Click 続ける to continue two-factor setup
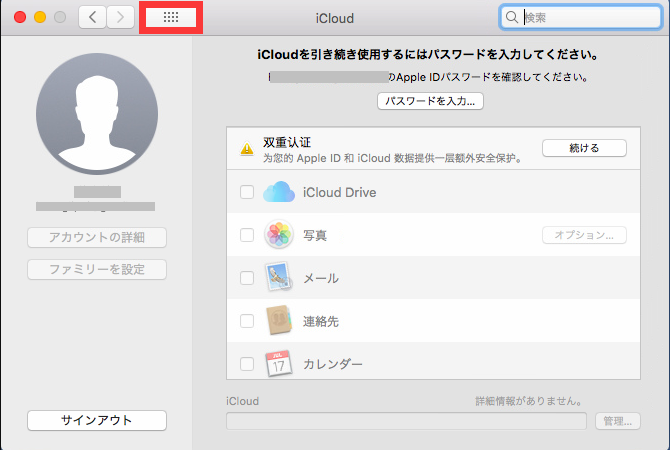This screenshot has width=670, height=450. [x=584, y=148]
